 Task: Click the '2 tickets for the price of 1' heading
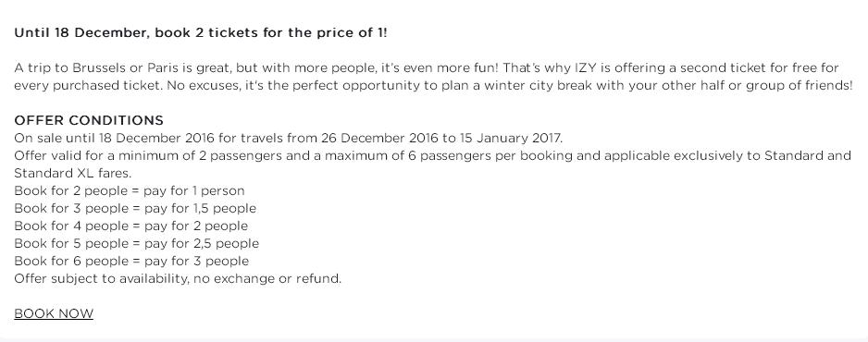(x=201, y=33)
